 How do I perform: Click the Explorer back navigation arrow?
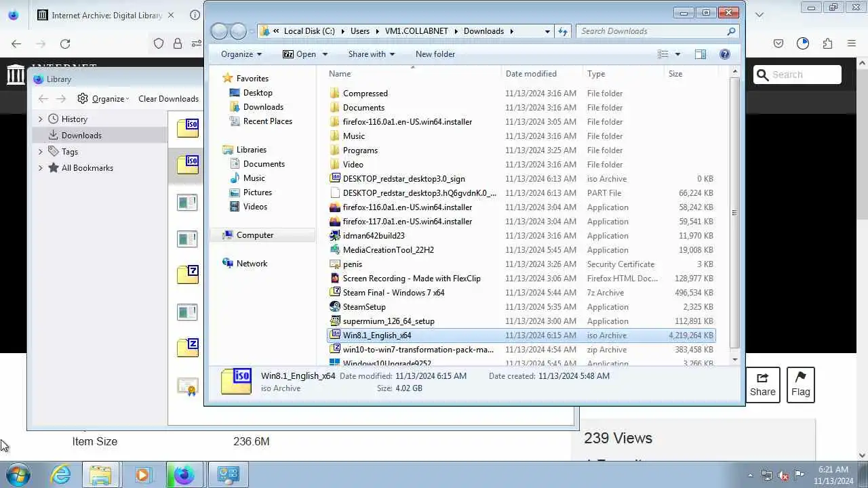click(219, 31)
